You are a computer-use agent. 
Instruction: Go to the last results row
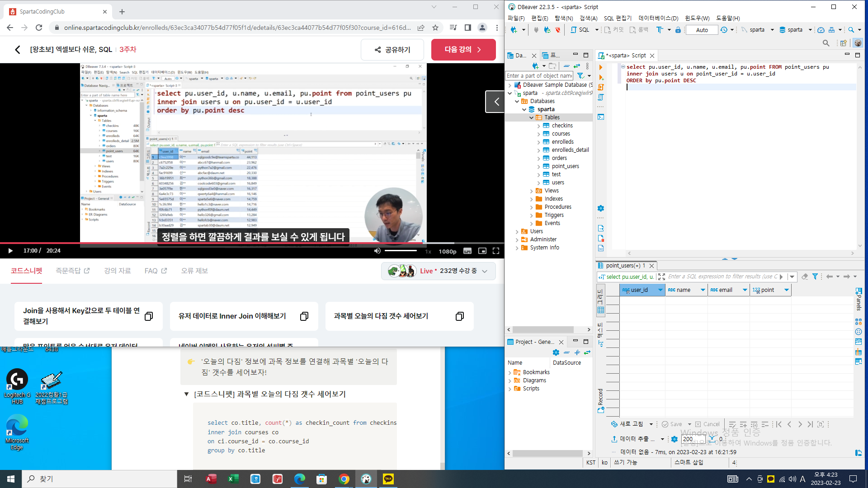(x=810, y=424)
